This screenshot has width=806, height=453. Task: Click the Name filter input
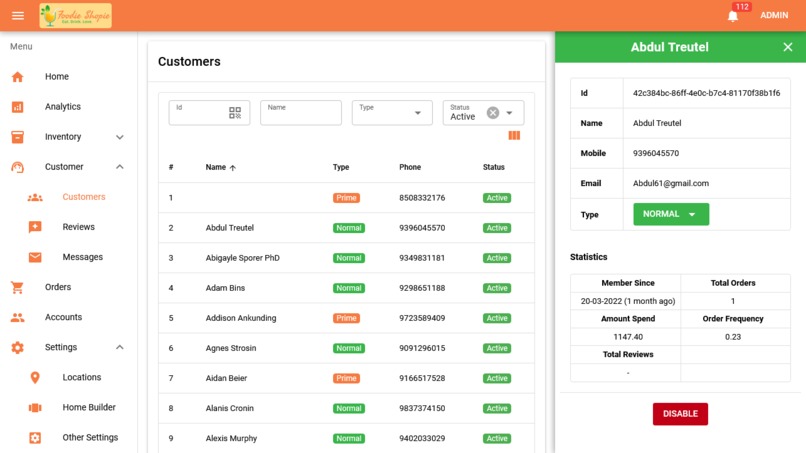[301, 113]
